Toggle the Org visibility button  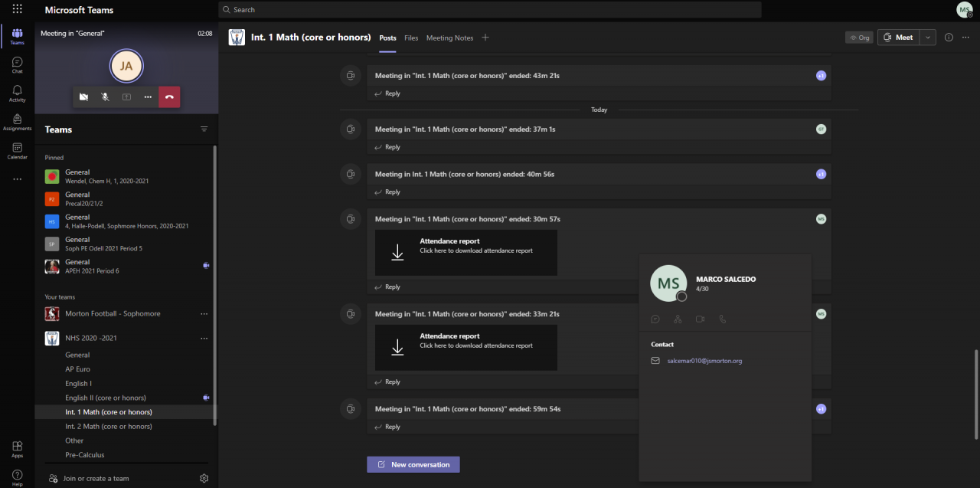pyautogui.click(x=859, y=38)
